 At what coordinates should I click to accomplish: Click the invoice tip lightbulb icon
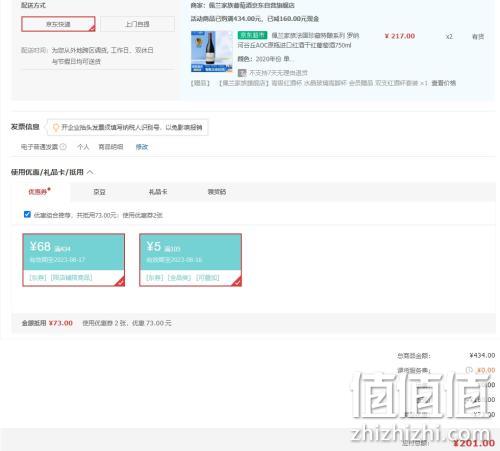56,127
